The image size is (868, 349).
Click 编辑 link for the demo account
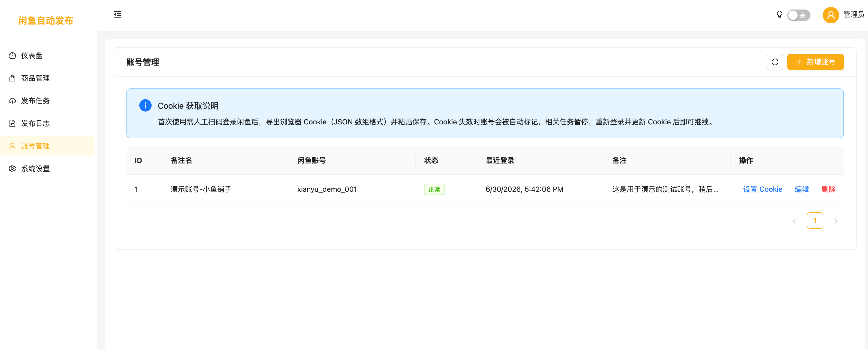[x=802, y=189]
